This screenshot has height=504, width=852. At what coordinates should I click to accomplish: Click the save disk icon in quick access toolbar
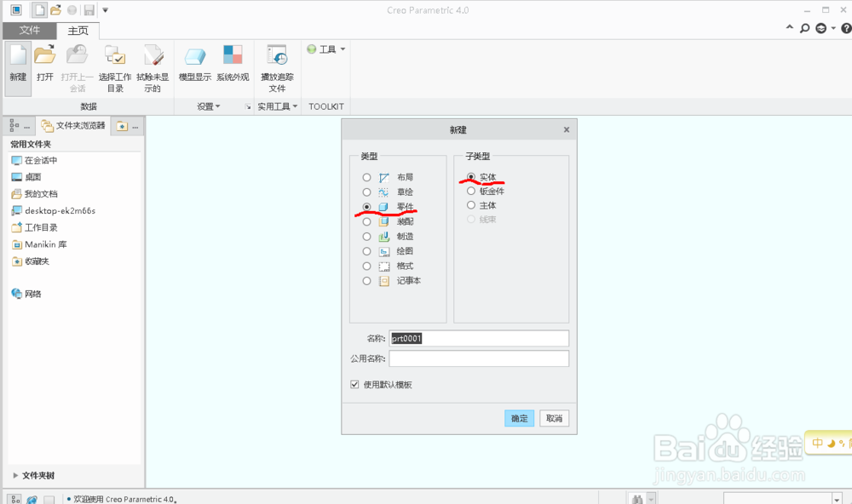point(89,9)
